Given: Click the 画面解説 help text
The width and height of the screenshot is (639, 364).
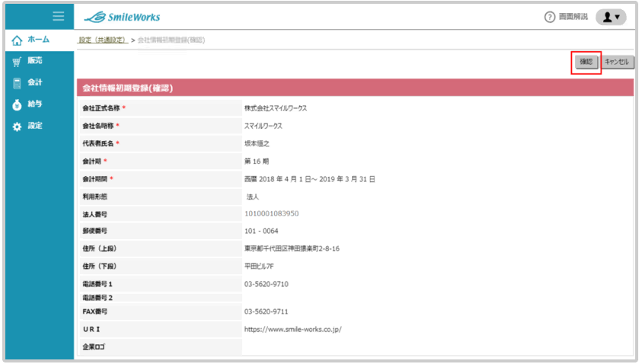Looking at the screenshot, I should coord(574,18).
